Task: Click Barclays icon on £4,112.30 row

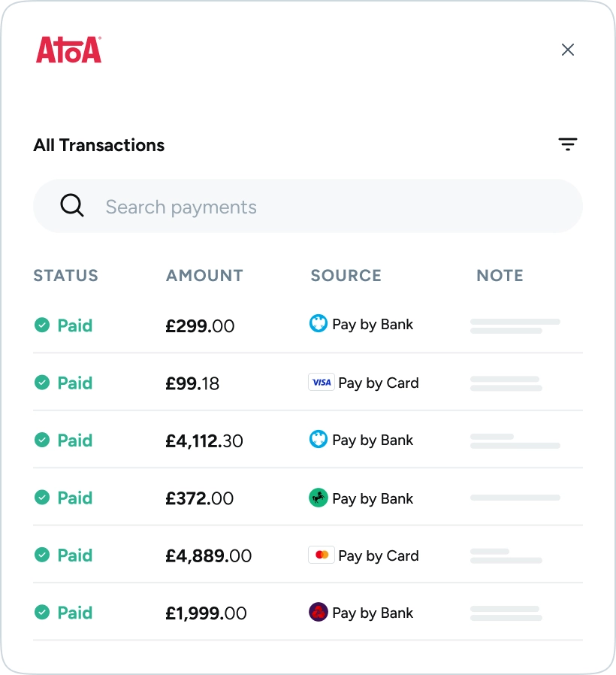Action: pos(319,440)
